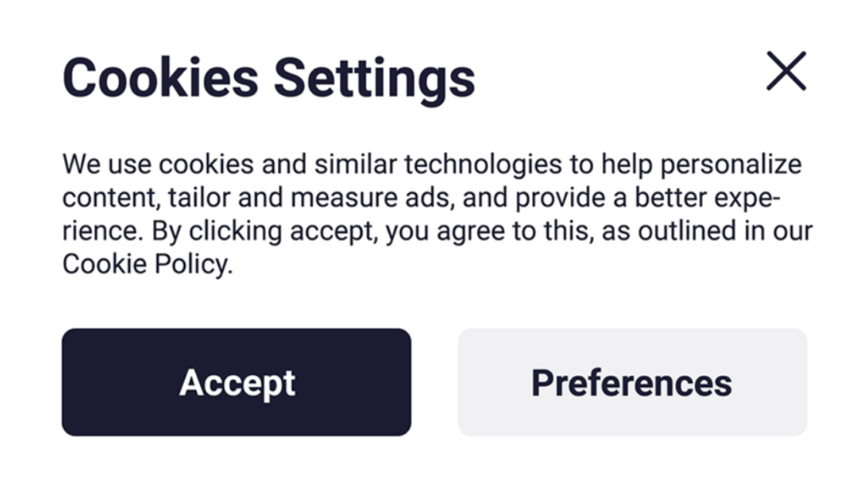Open the Cookie Policy link

pyautogui.click(x=146, y=264)
